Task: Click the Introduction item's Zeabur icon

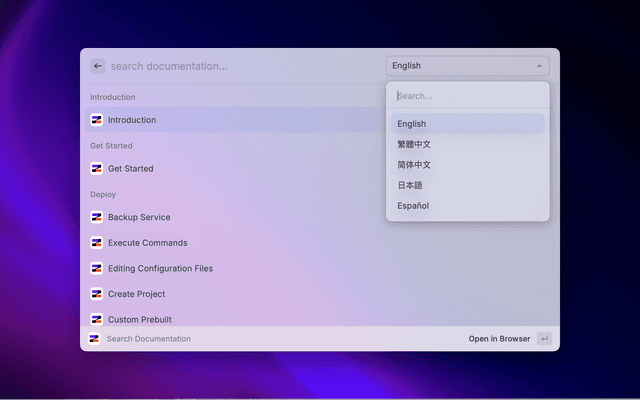Action: 97,120
